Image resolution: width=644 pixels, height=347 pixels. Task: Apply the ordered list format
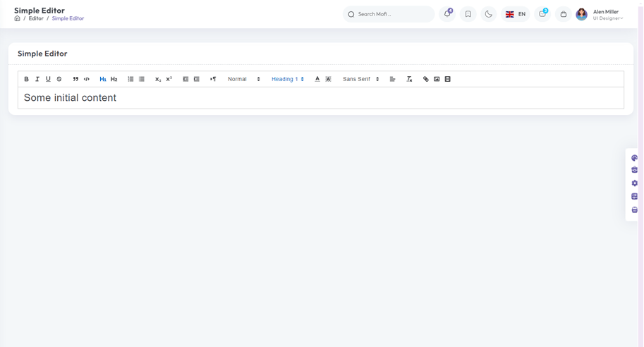130,79
